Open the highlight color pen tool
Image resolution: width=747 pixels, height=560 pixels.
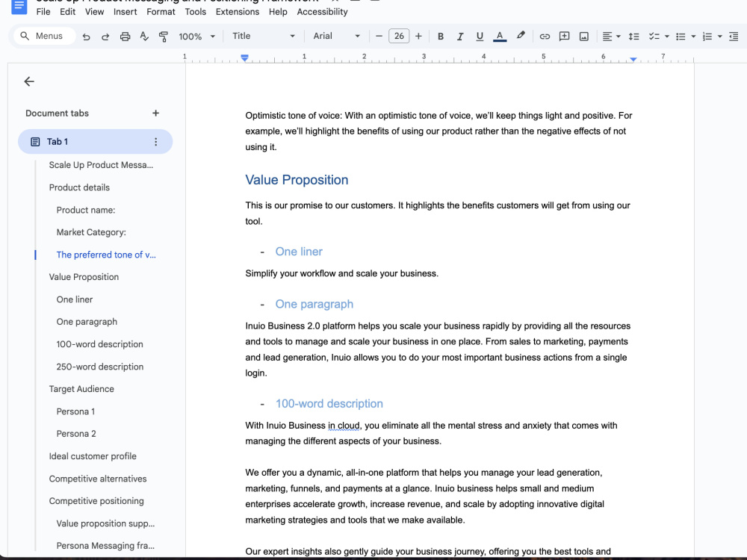tap(521, 36)
